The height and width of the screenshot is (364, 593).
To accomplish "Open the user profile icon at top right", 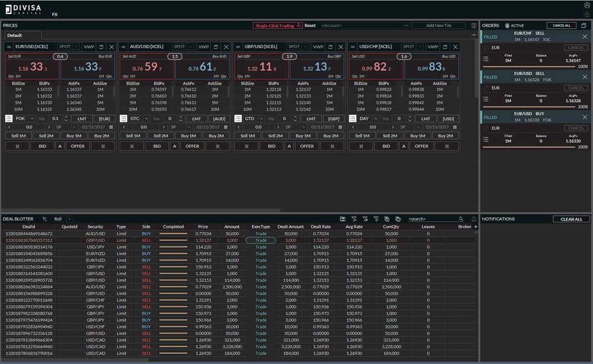I will coord(587,5).
